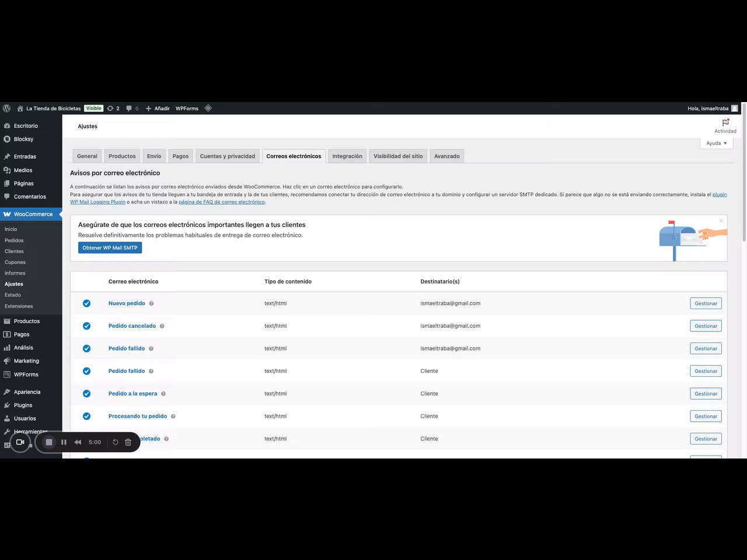Open the Actividad flag icon
This screenshot has height=560, width=747.
pyautogui.click(x=725, y=123)
